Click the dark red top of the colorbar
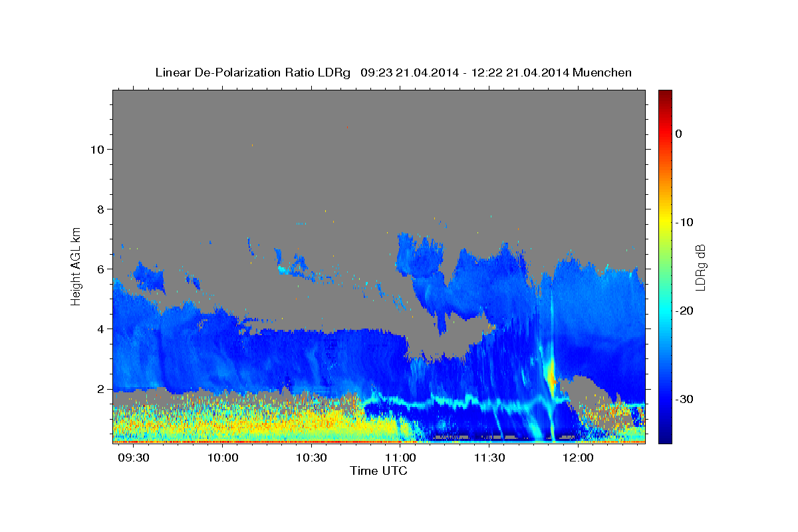The width and height of the screenshot is (798, 532). (665, 95)
